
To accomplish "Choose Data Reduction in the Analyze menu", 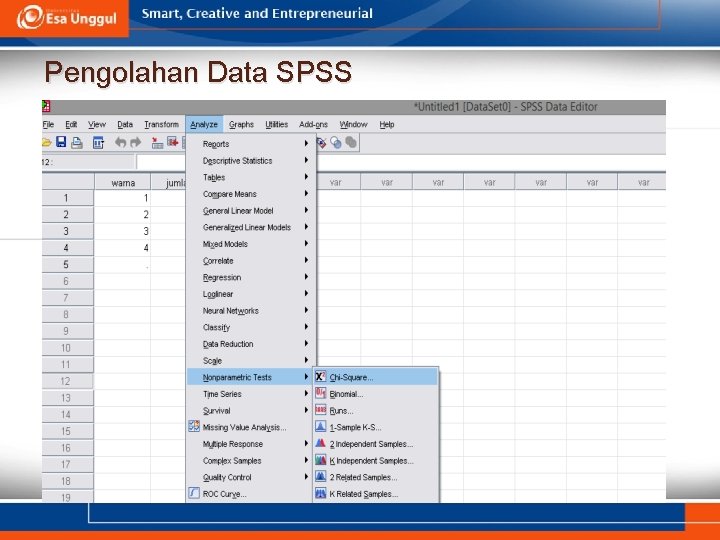I will 250,344.
